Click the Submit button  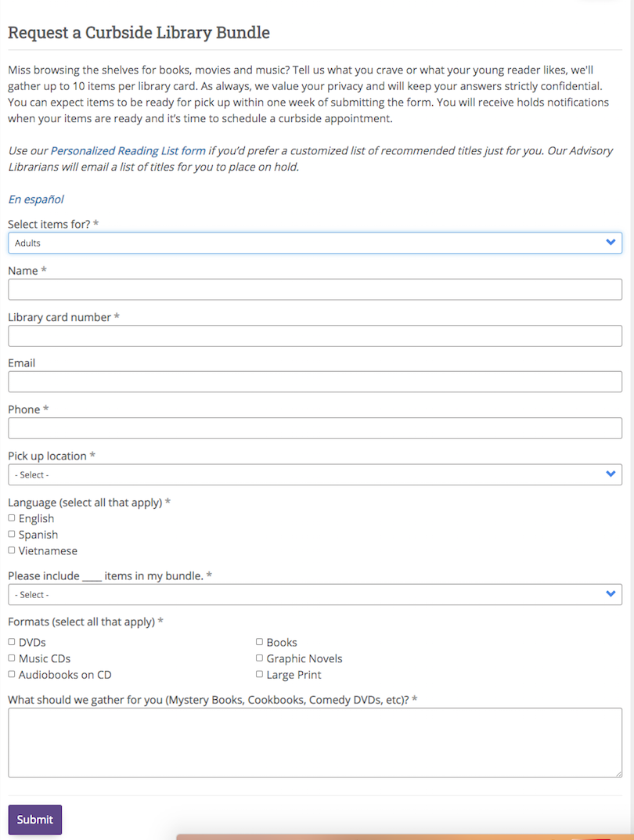coord(34,820)
